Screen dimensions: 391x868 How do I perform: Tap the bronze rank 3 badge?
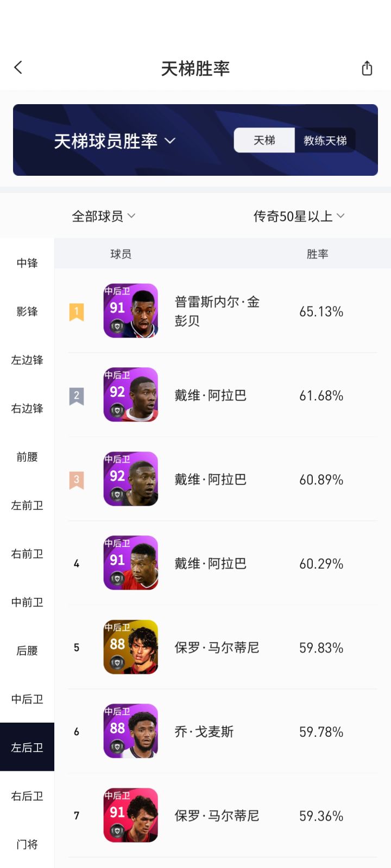pyautogui.click(x=77, y=480)
